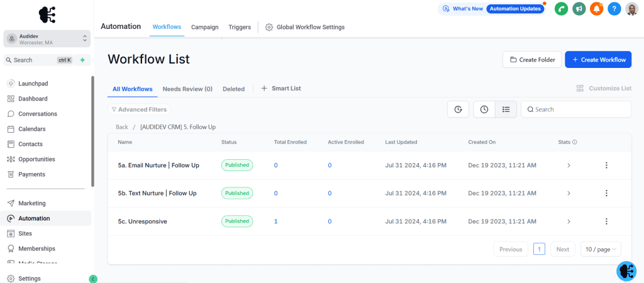The image size is (644, 283).
Task: Click the clock with arrow icon button
Action: (458, 109)
